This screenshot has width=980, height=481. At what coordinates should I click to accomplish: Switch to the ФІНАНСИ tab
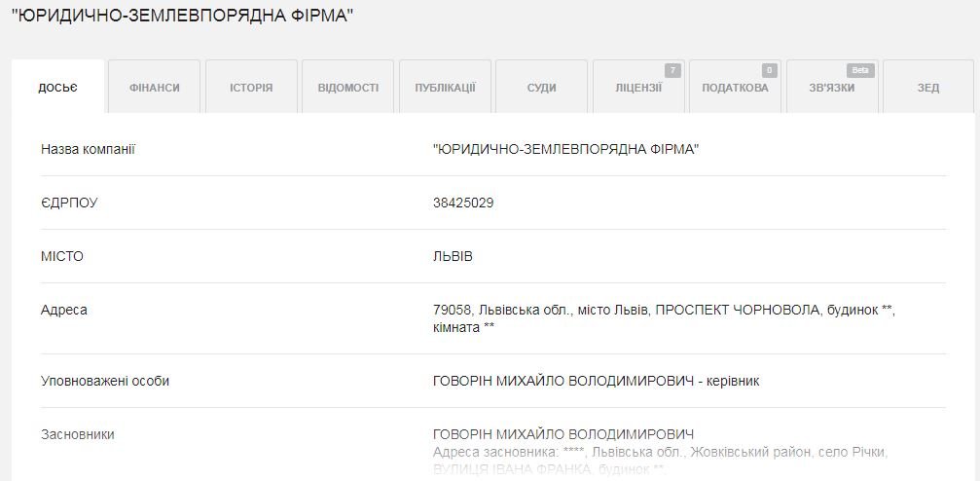point(155,87)
